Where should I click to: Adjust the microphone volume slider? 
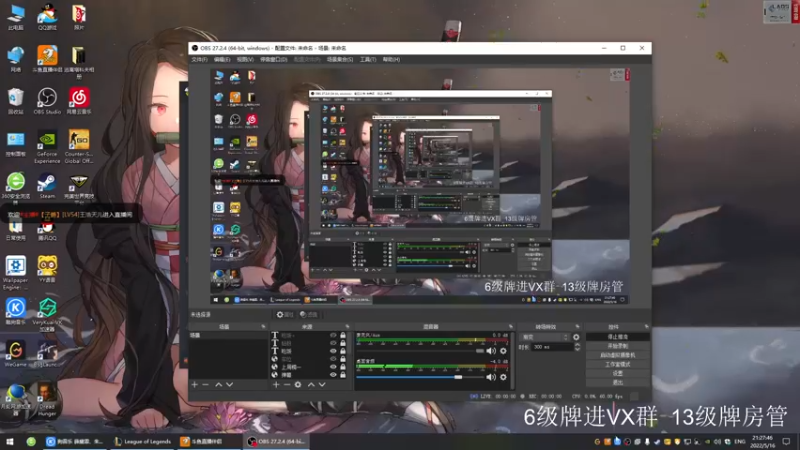point(420,351)
